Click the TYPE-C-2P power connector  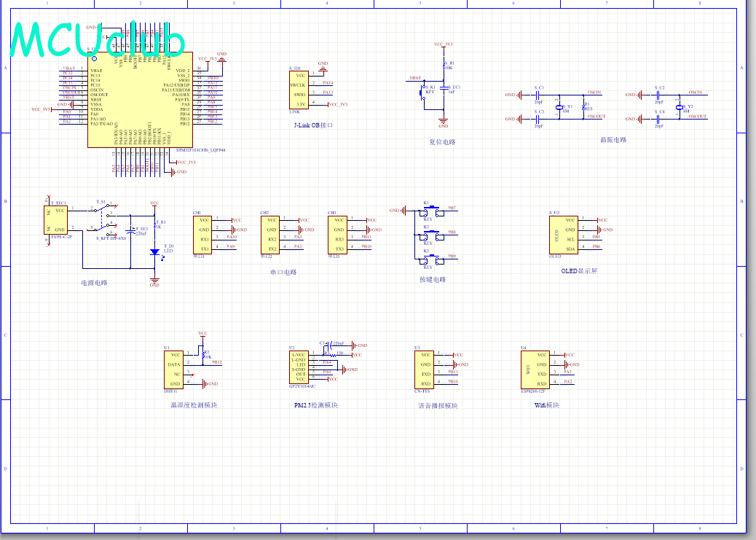coord(55,221)
